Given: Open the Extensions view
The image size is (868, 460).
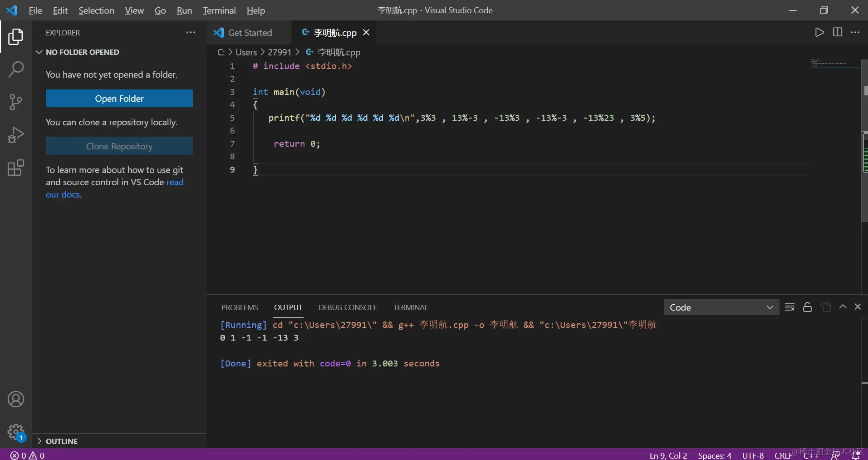Looking at the screenshot, I should (x=16, y=168).
